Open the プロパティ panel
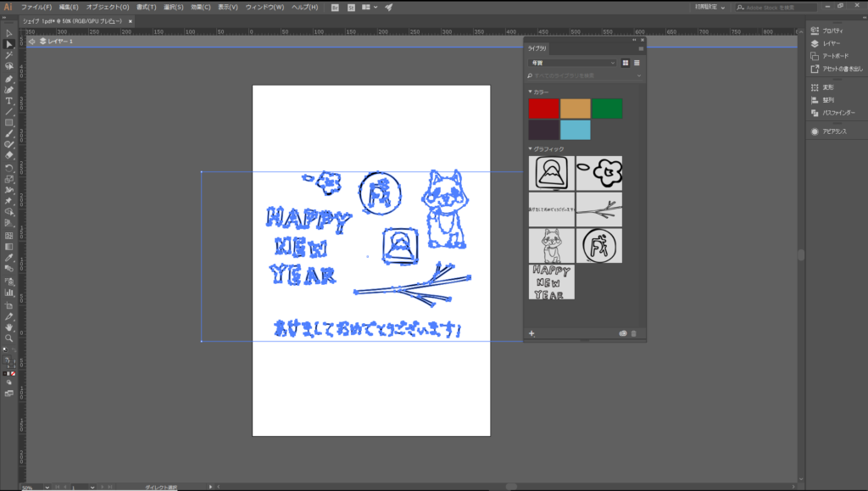The width and height of the screenshot is (868, 491). 827,31
